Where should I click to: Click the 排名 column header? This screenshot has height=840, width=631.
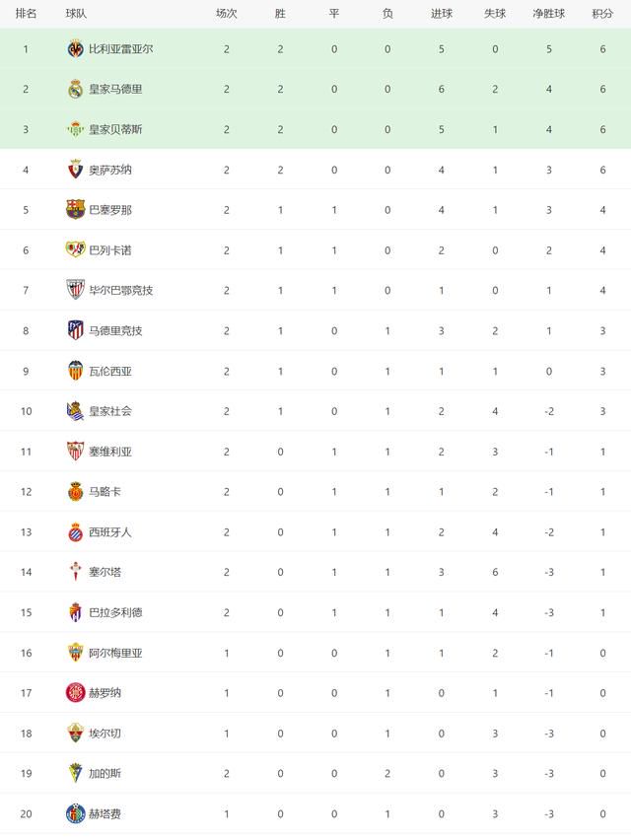point(26,14)
